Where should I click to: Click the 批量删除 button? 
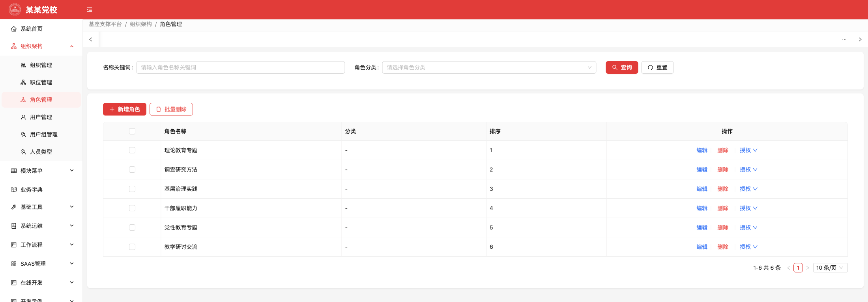(x=171, y=109)
